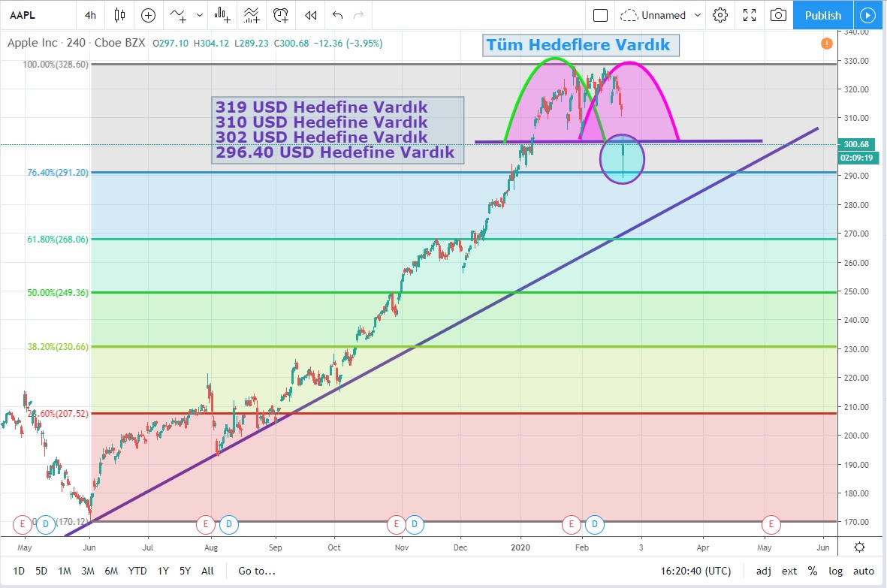Select the 3M date range

click(x=88, y=571)
